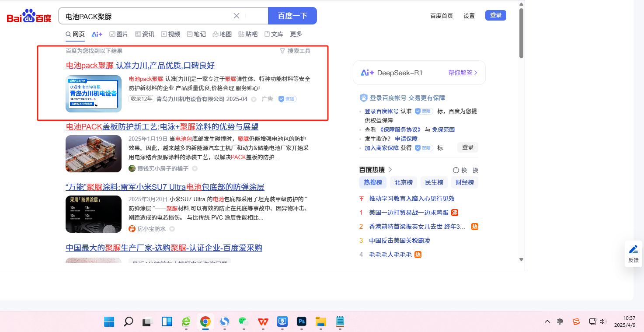Show hidden system tray icons

(x=547, y=322)
